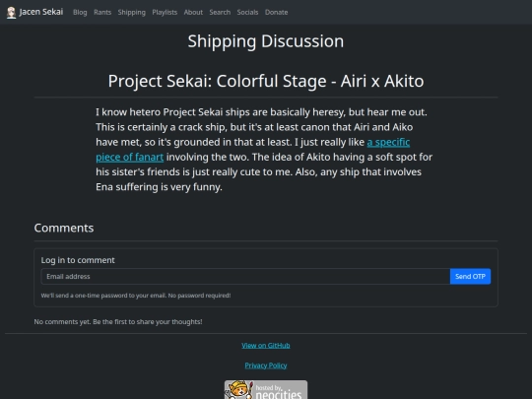Click the 'Project Sekai: Colorful Stage - Airi x Akito' title
532x399 pixels.
click(x=266, y=81)
